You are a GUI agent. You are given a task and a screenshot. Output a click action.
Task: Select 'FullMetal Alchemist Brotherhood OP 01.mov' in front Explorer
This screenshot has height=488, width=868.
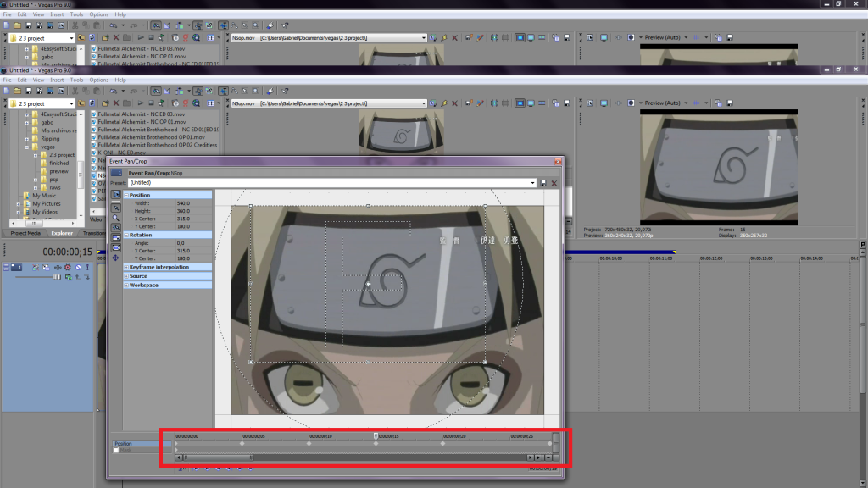tap(151, 137)
